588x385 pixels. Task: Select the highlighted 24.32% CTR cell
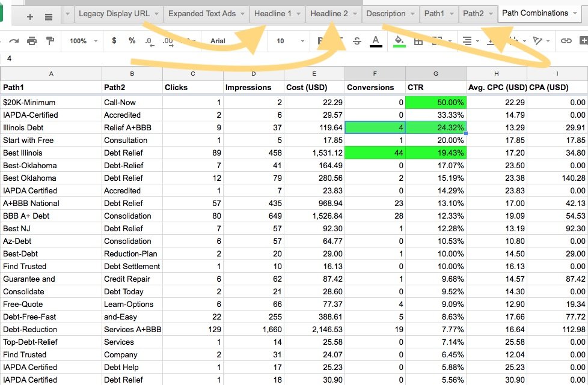(435, 127)
